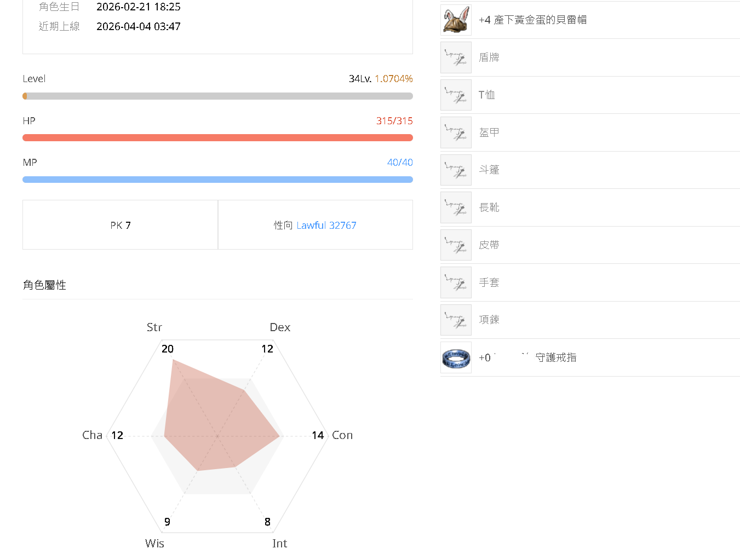Click the Con label on radar chart

click(x=342, y=435)
